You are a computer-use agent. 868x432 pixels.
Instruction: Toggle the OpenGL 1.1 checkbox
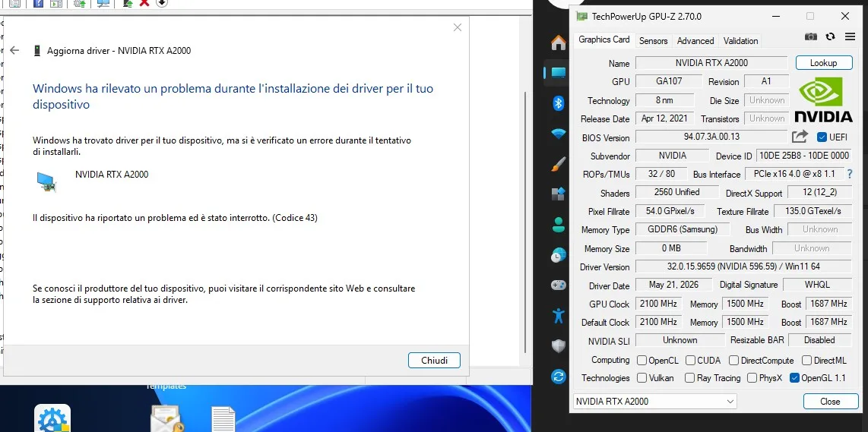(x=794, y=378)
